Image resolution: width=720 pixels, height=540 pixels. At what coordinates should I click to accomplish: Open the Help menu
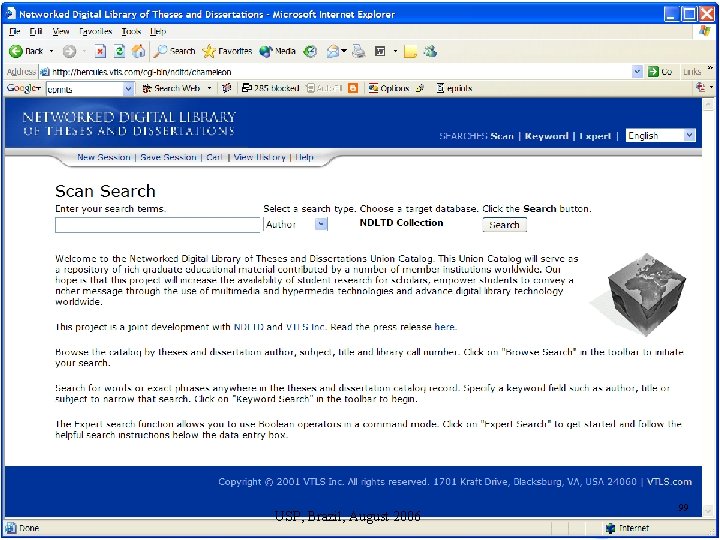coord(158,32)
